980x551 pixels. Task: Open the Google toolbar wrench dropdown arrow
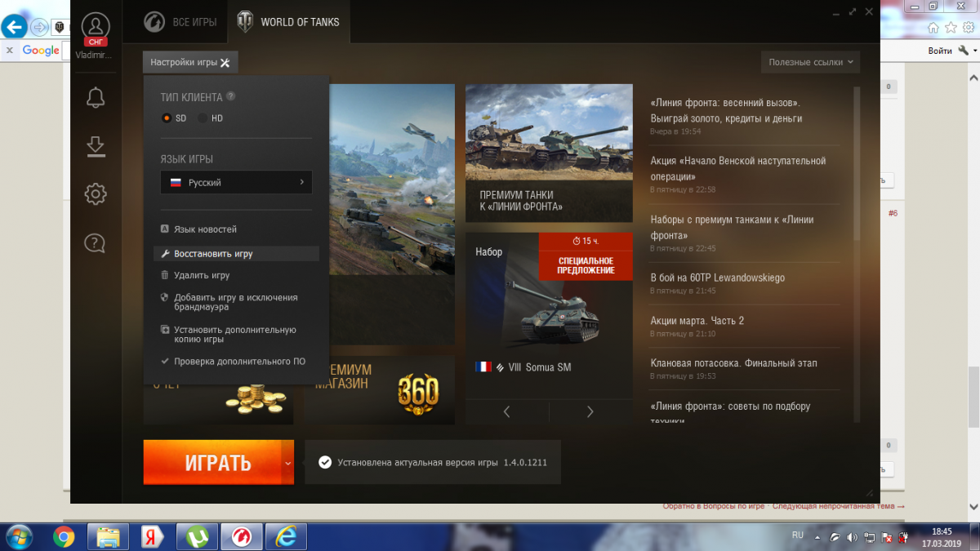(x=974, y=51)
